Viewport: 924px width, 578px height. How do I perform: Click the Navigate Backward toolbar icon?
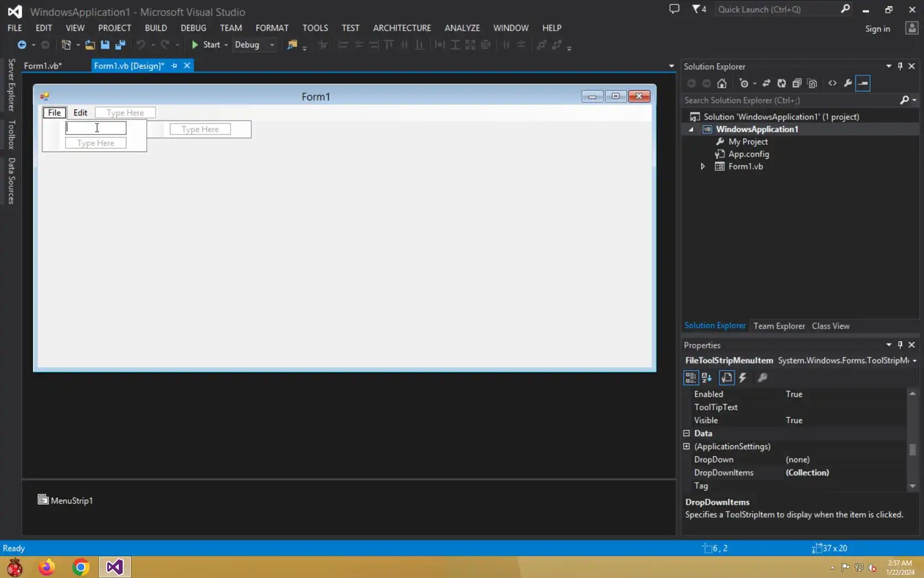click(22, 45)
